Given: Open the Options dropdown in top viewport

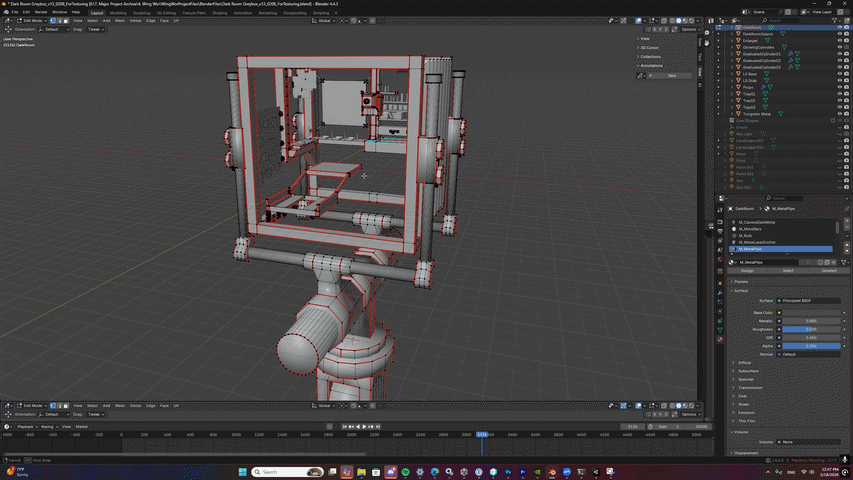Looking at the screenshot, I should tap(689, 29).
